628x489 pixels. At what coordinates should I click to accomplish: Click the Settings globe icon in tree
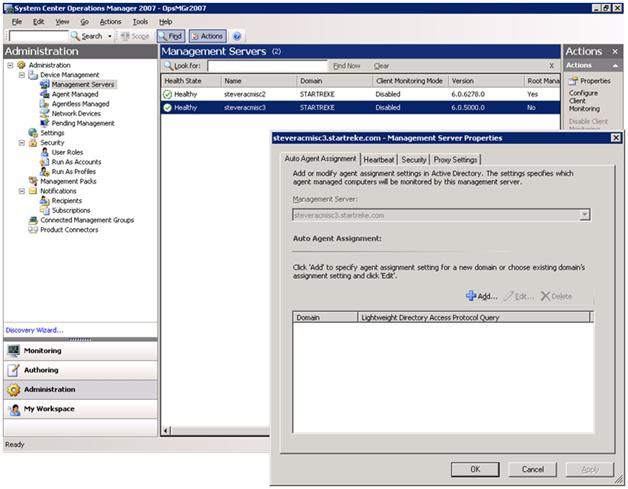33,133
